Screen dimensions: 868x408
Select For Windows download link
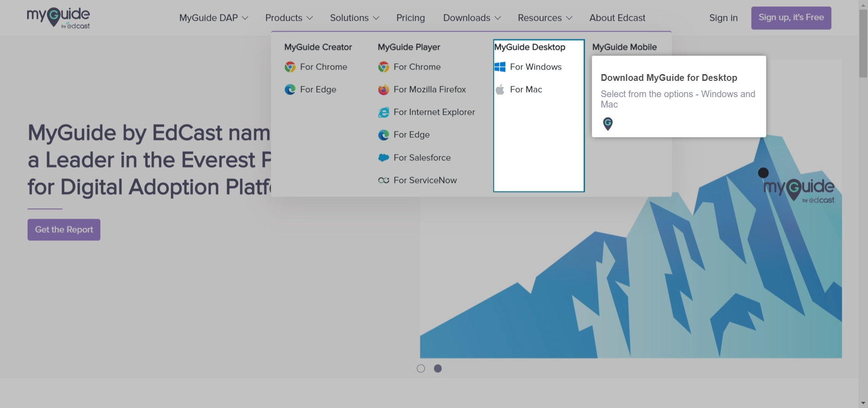(536, 67)
